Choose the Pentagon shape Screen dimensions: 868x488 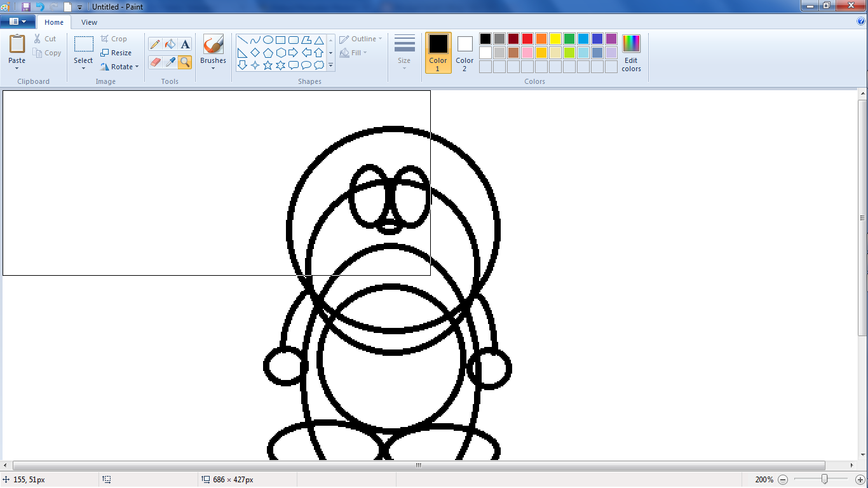tap(268, 53)
